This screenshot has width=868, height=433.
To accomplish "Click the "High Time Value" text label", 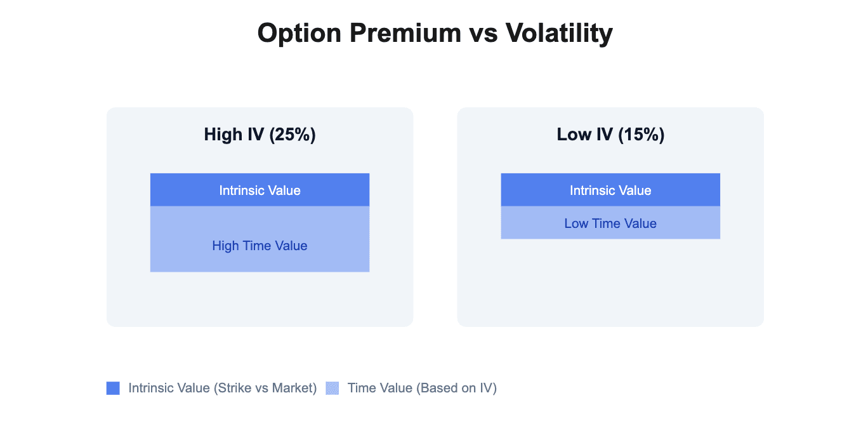I will (260, 246).
